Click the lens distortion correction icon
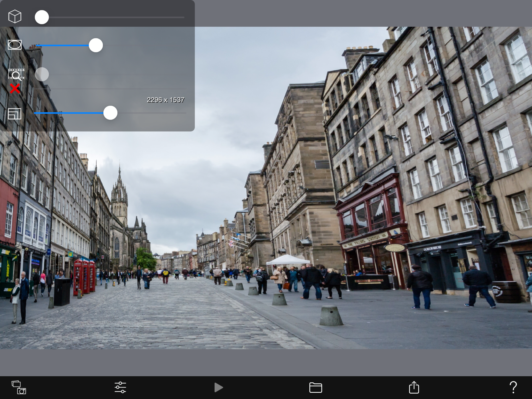The image size is (532, 399). (15, 45)
